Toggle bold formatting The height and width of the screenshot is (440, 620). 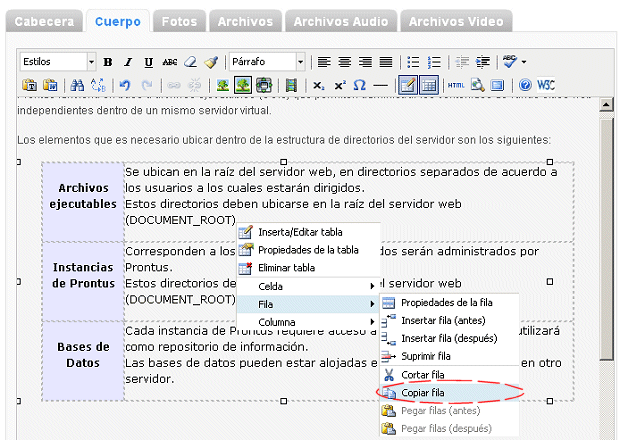(108, 62)
